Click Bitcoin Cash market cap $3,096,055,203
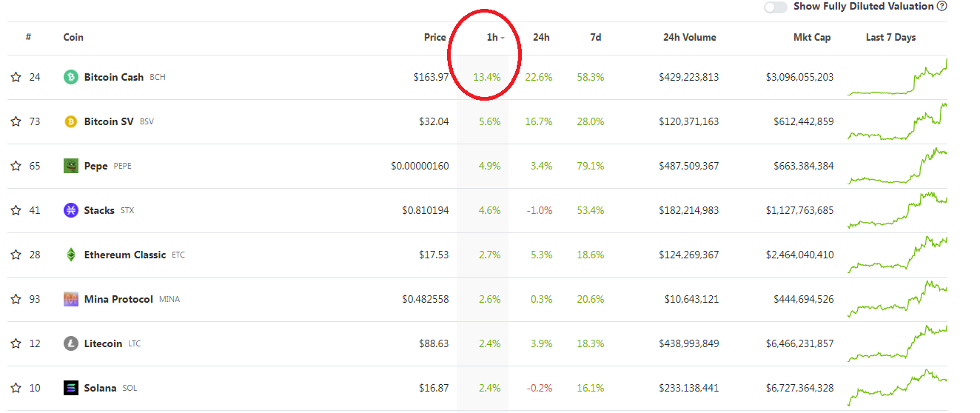Screen dimensions: 980x413 (800, 77)
